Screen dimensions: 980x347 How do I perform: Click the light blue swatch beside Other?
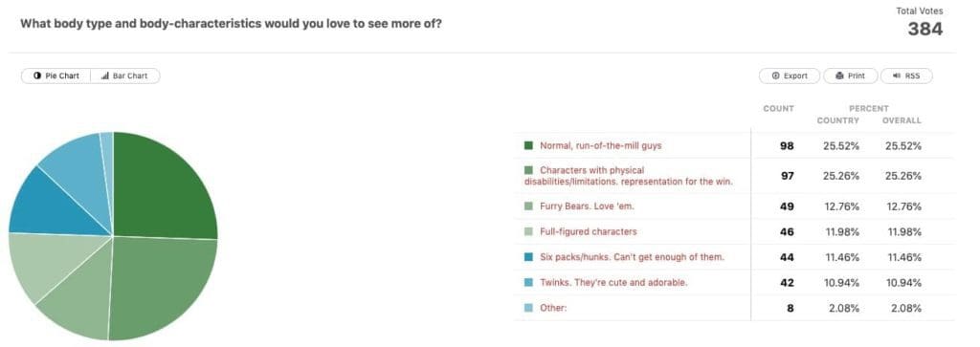pyautogui.click(x=528, y=308)
